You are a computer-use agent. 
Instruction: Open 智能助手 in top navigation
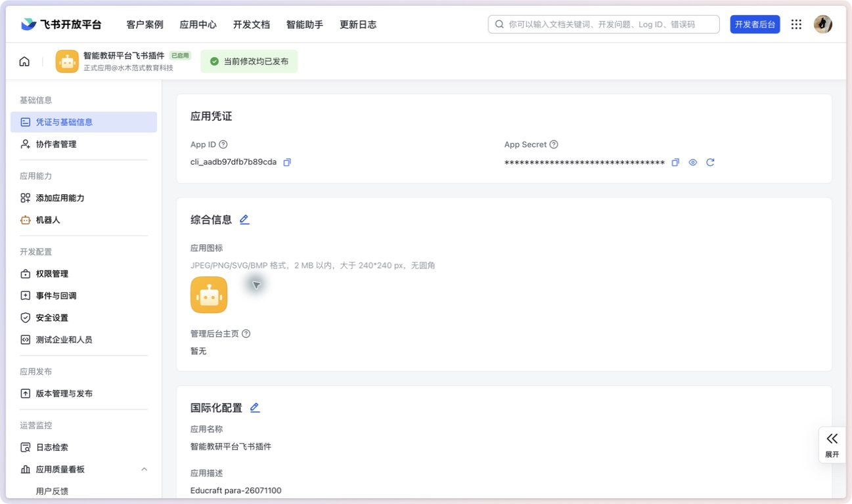(x=305, y=24)
